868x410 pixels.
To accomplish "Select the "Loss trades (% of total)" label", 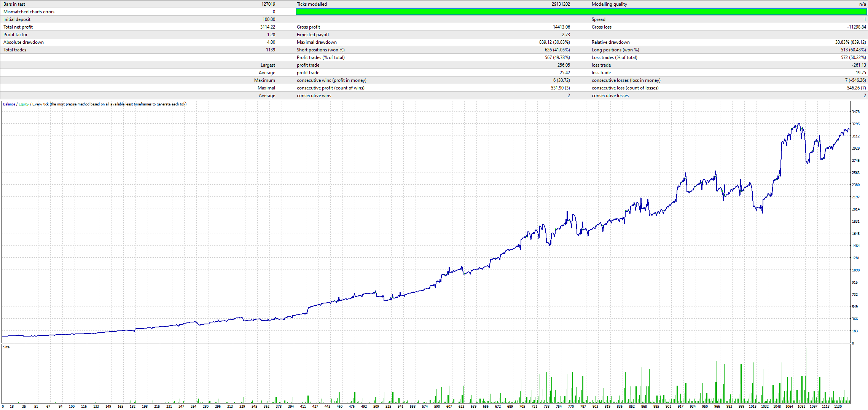I will [614, 57].
